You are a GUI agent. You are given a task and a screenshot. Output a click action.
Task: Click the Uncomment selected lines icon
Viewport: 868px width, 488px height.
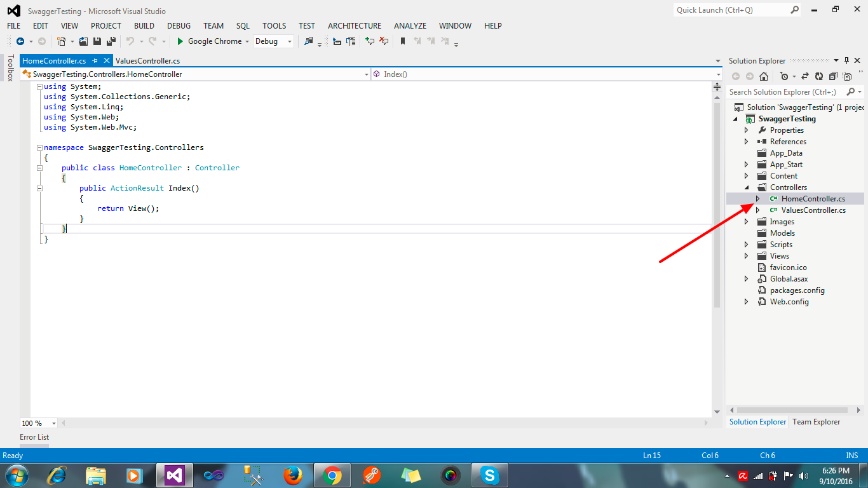point(383,41)
